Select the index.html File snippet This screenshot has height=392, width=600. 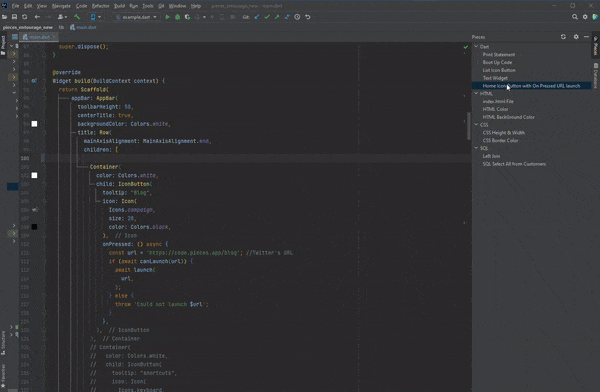[498, 101]
